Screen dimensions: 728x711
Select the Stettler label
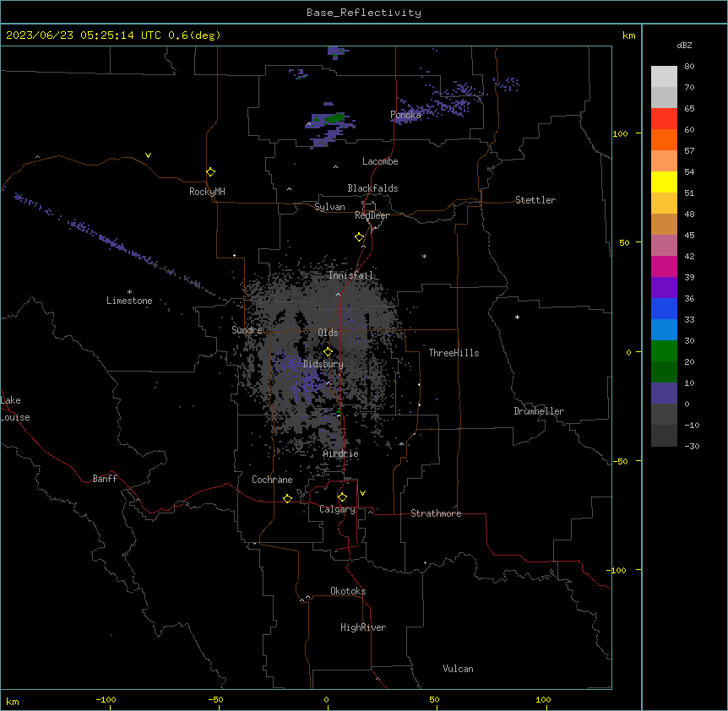coord(535,200)
